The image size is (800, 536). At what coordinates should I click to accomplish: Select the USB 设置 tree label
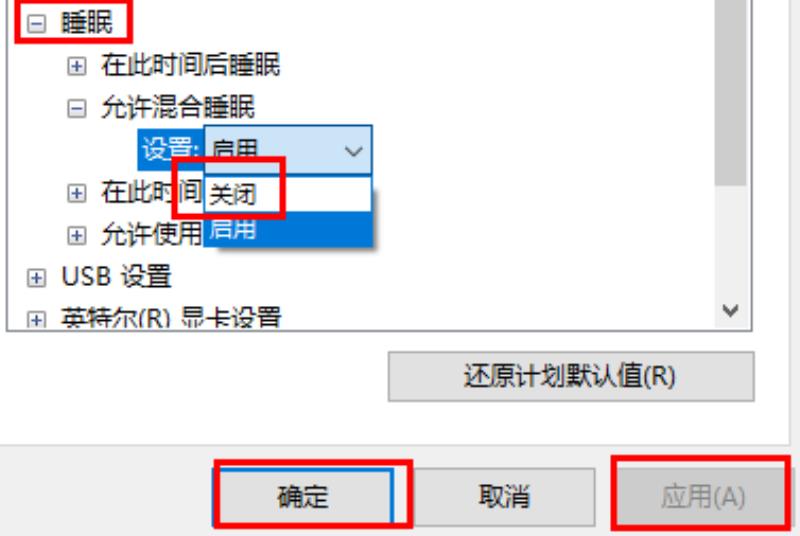[116, 277]
